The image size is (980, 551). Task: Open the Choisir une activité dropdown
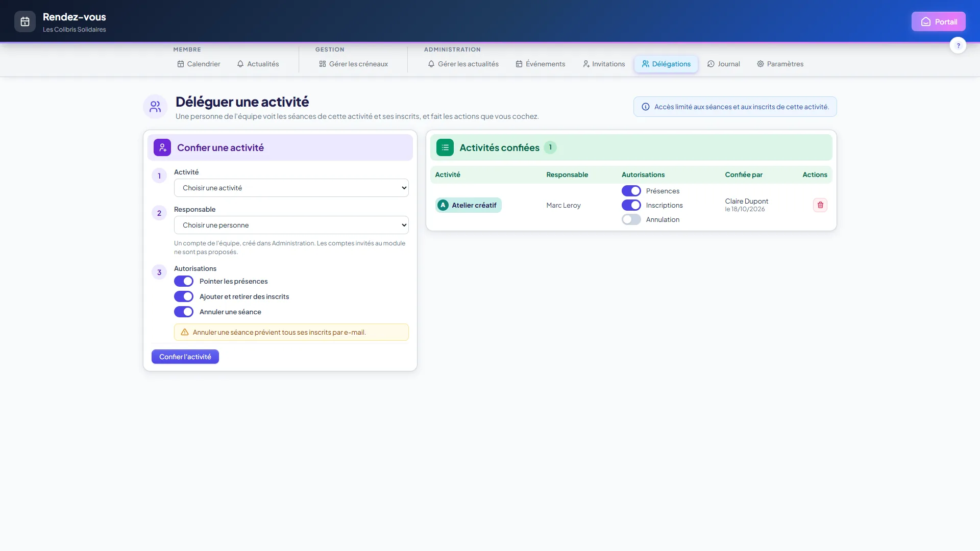291,188
